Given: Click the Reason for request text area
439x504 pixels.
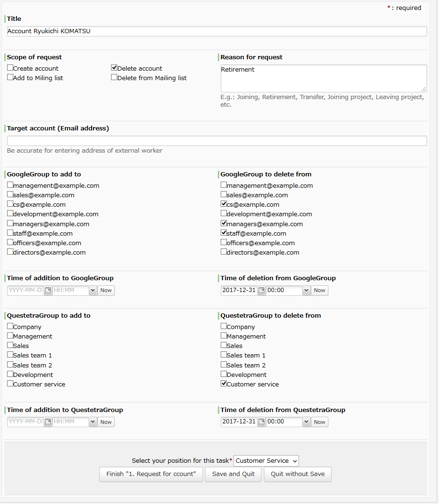Looking at the screenshot, I should point(324,78).
